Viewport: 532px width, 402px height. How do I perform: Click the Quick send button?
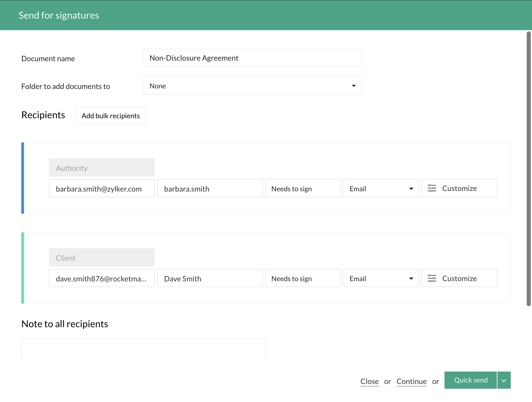pos(471,380)
